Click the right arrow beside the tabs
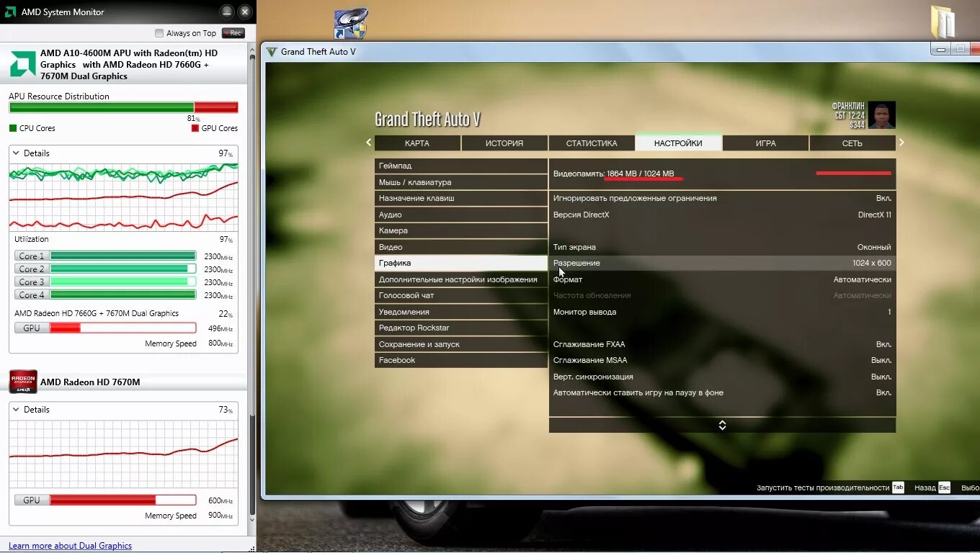The height and width of the screenshot is (553, 980). coord(901,143)
